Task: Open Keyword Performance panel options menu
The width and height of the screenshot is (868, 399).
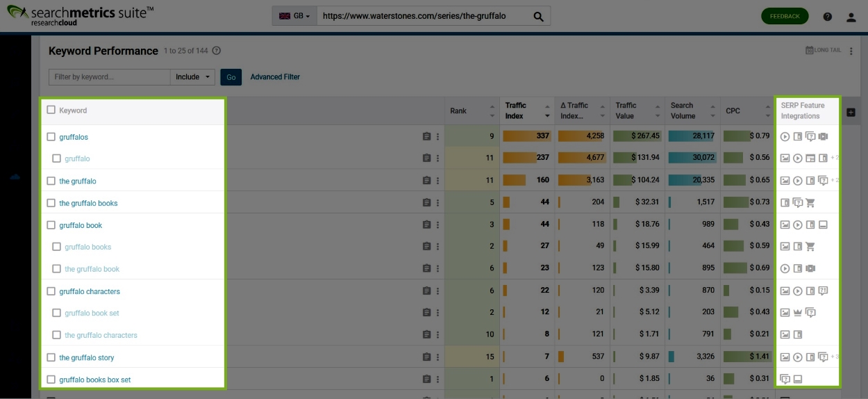Action: pyautogui.click(x=851, y=51)
